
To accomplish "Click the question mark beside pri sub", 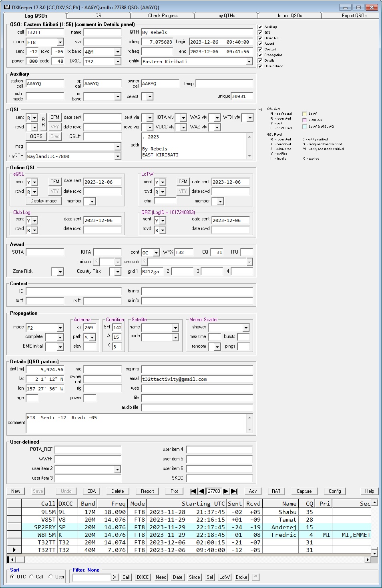I will 96,262.
